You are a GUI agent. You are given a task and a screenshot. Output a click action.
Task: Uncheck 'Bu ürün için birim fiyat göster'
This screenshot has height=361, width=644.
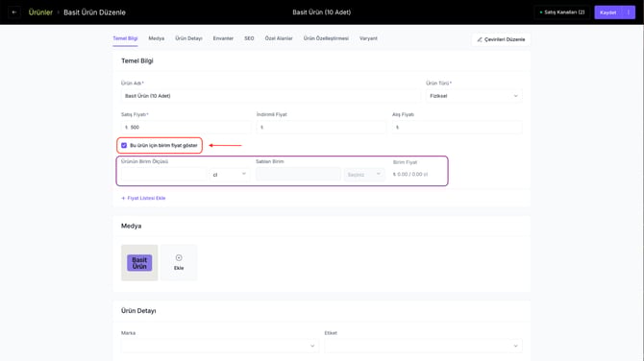click(x=124, y=145)
